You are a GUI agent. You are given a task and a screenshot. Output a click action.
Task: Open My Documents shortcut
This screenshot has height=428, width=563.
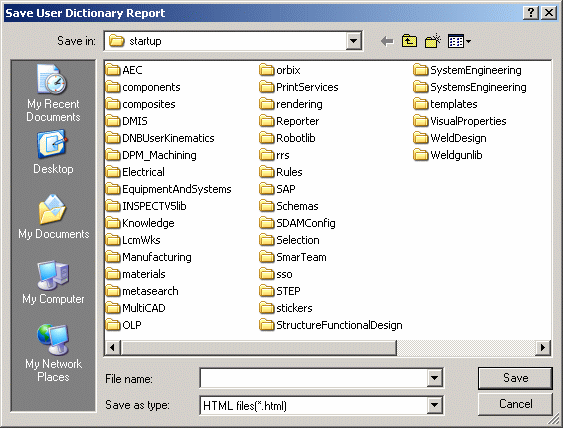click(53, 217)
